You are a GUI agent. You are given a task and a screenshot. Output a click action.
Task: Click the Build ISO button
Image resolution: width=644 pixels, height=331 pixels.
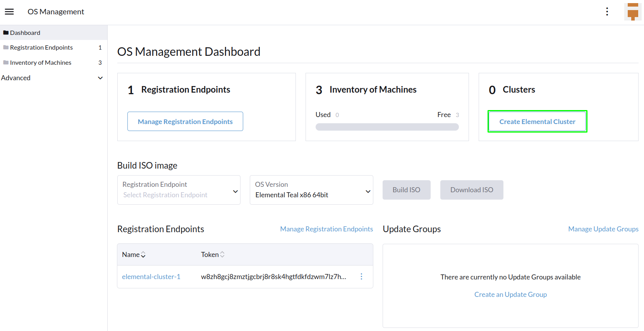pos(406,190)
